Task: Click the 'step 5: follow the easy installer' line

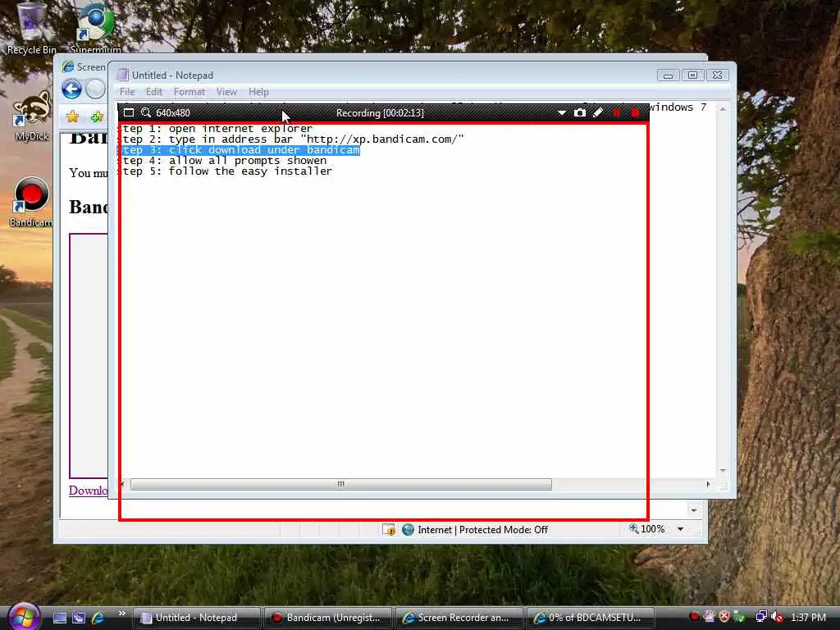Action: [226, 171]
